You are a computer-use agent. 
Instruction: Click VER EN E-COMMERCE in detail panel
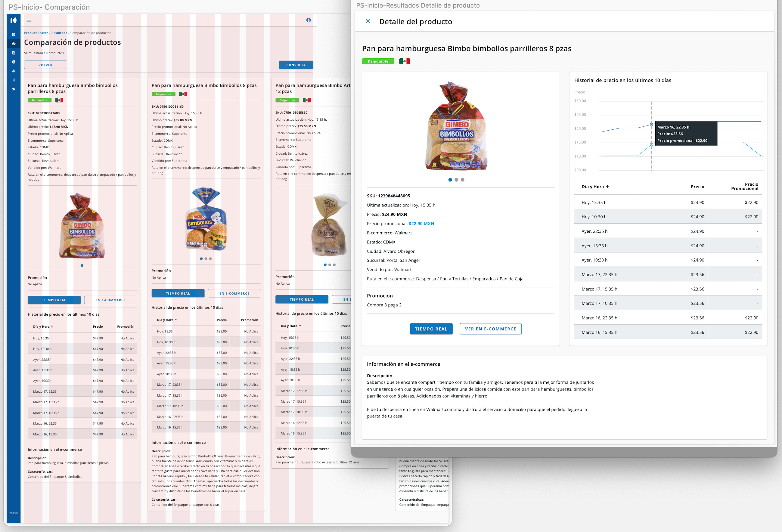[x=491, y=329]
